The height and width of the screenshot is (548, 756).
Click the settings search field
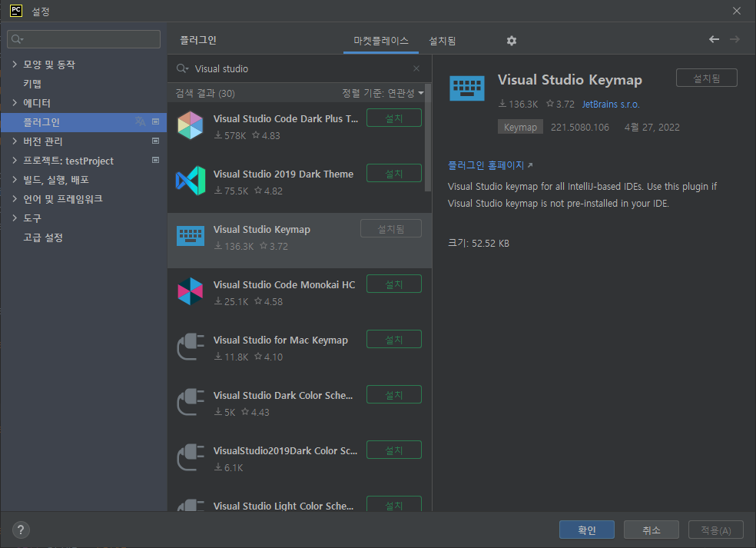84,39
